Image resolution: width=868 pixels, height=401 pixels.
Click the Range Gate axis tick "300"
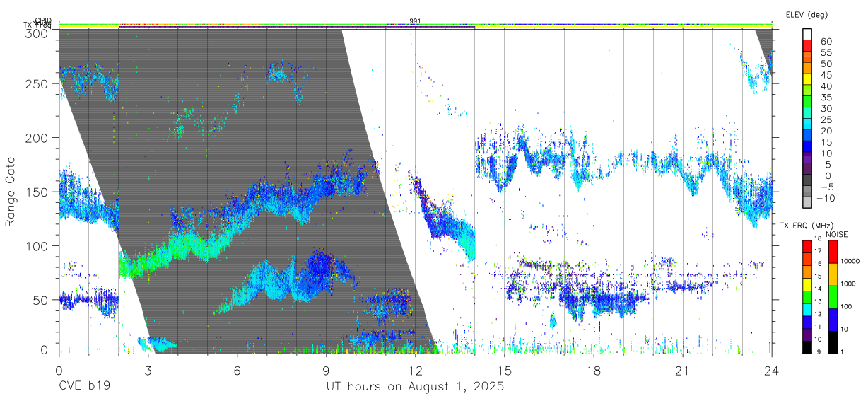pyautogui.click(x=37, y=33)
